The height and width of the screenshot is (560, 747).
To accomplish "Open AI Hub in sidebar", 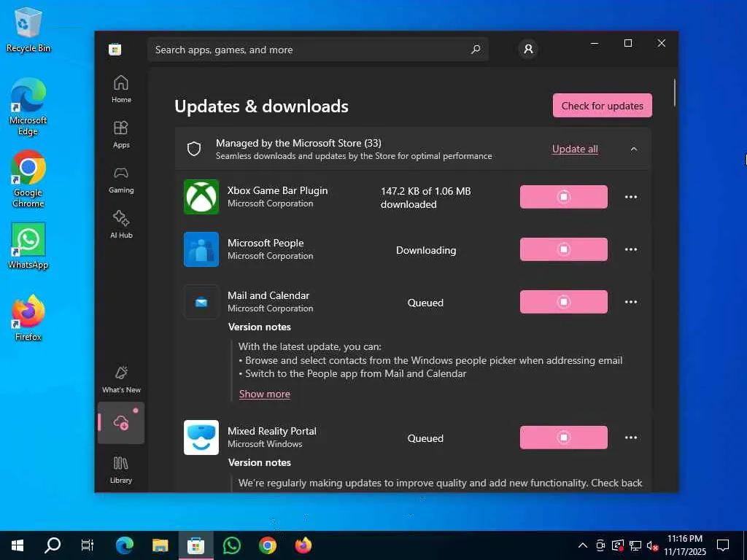I will point(121,225).
